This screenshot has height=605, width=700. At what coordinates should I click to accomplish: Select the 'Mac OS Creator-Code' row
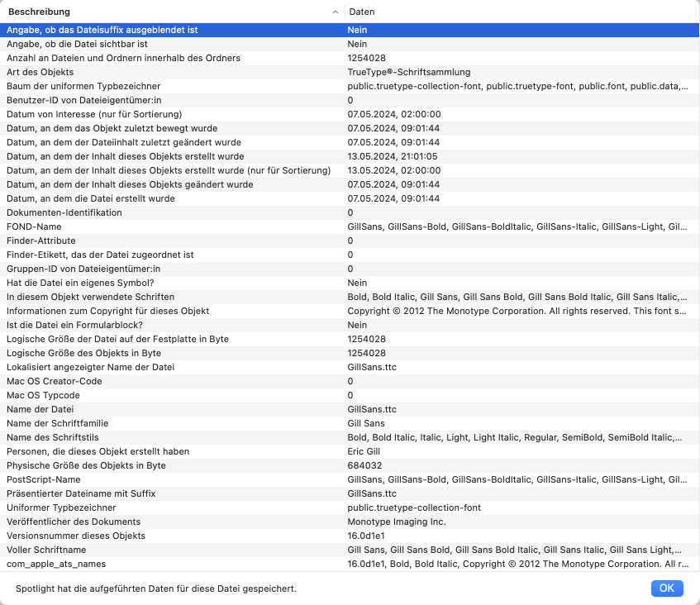[x=350, y=381]
